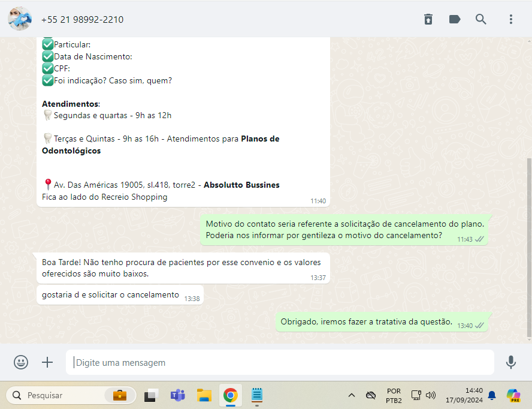The image size is (532, 409).
Task: Click read receipt ticks on 11:43 message
Action: (479, 239)
